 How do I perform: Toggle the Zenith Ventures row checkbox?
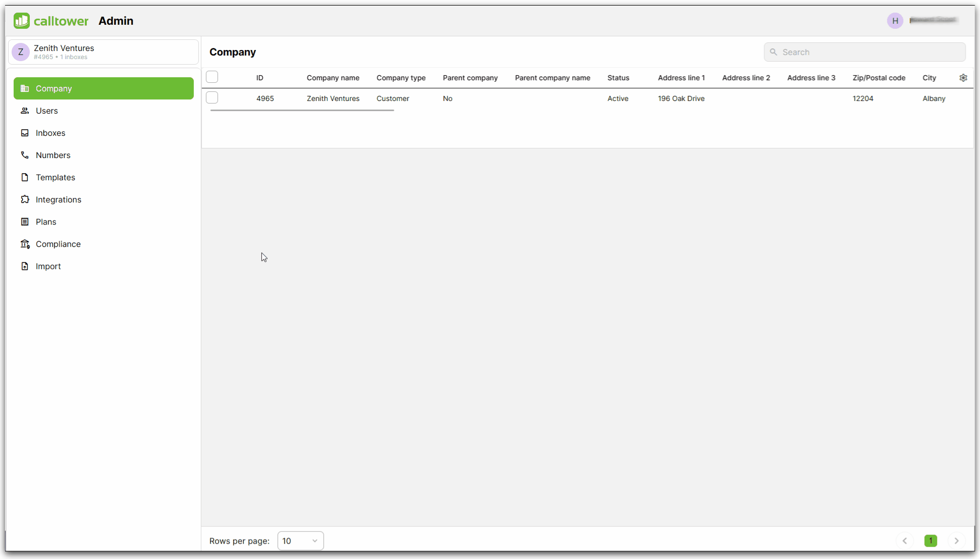tap(212, 98)
